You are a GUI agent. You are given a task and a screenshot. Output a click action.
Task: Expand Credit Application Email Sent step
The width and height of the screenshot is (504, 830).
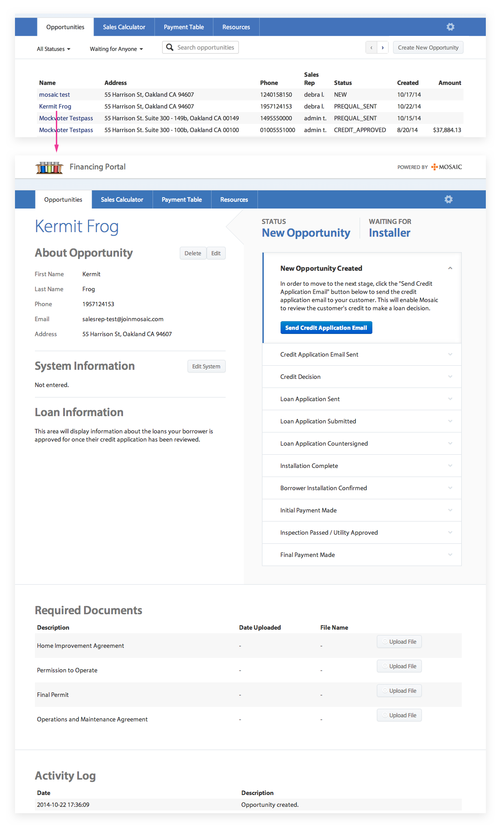450,354
